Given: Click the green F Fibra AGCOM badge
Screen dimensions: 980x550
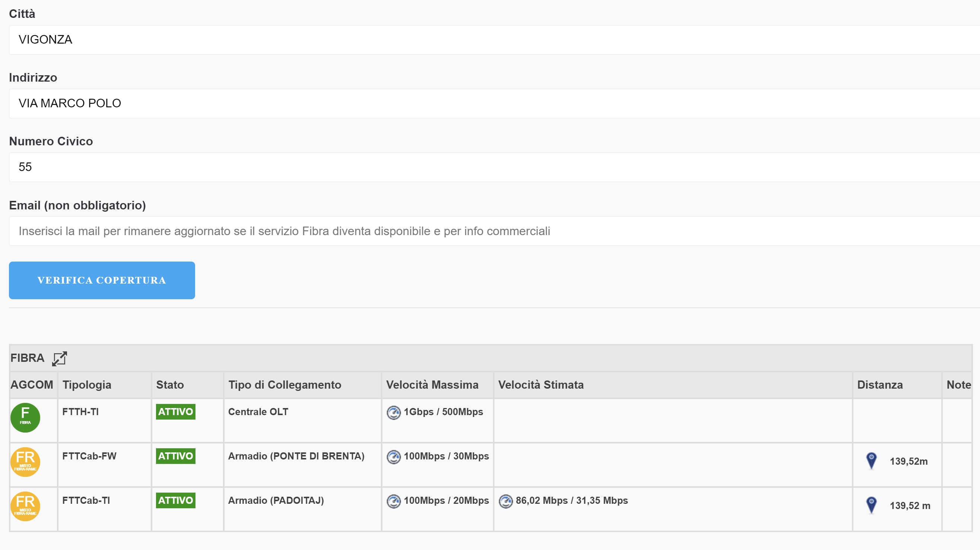Looking at the screenshot, I should (25, 418).
